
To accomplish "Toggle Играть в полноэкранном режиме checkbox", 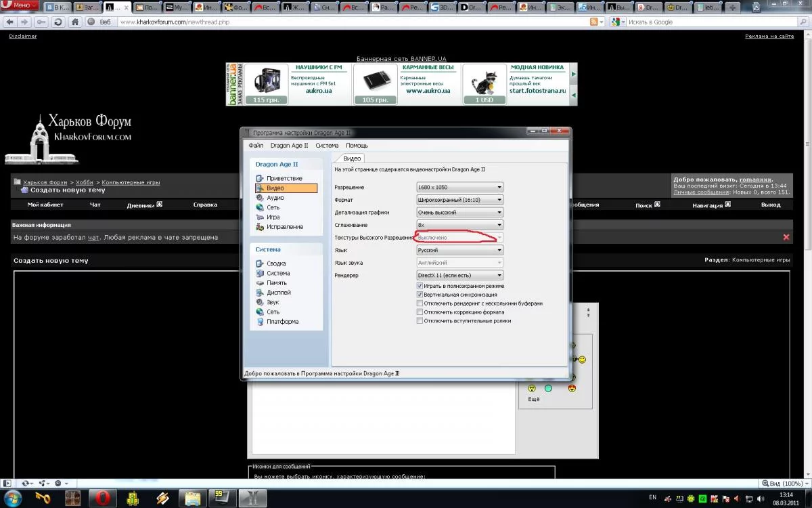I will (420, 286).
